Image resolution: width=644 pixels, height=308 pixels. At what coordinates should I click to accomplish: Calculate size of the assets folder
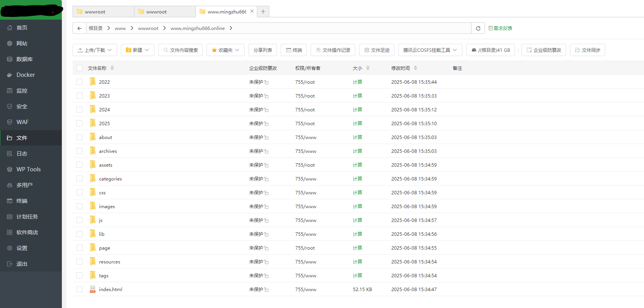357,165
